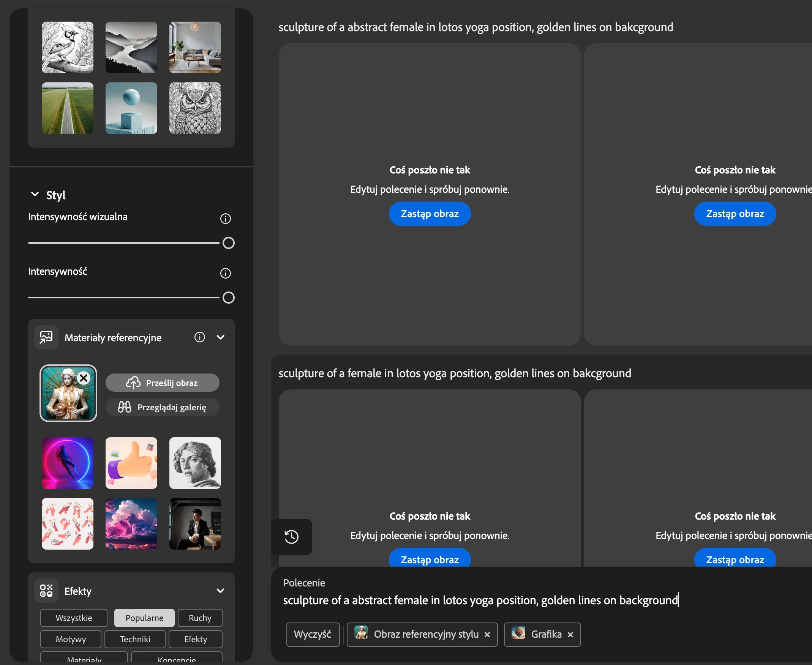
Task: Click Przeglądaj galerię button
Action: point(162,407)
